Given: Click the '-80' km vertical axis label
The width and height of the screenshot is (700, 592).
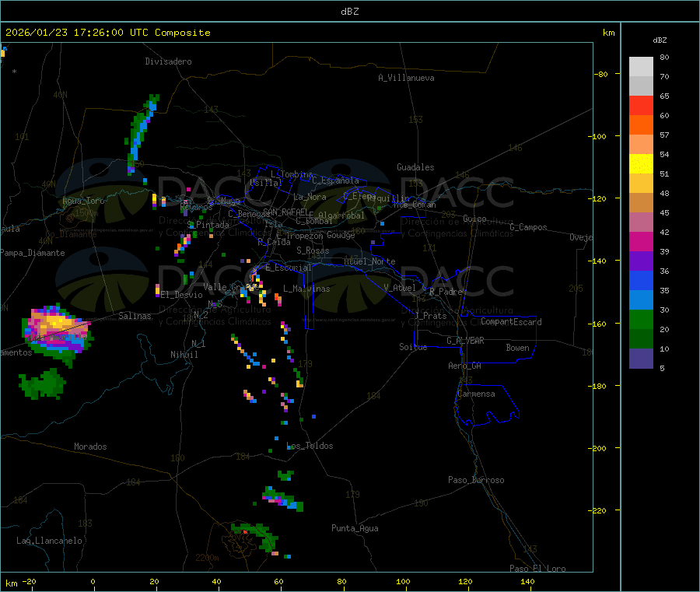Looking at the screenshot, I should (x=600, y=74).
